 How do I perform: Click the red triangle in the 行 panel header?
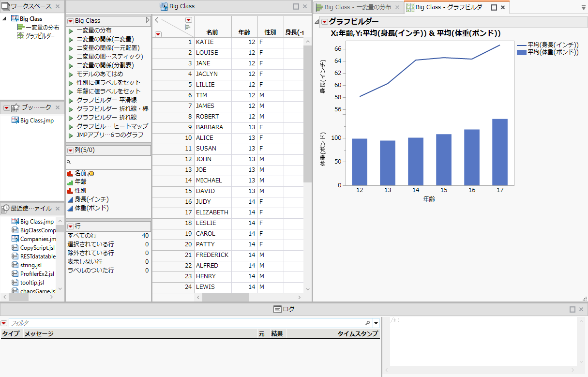tap(70, 226)
